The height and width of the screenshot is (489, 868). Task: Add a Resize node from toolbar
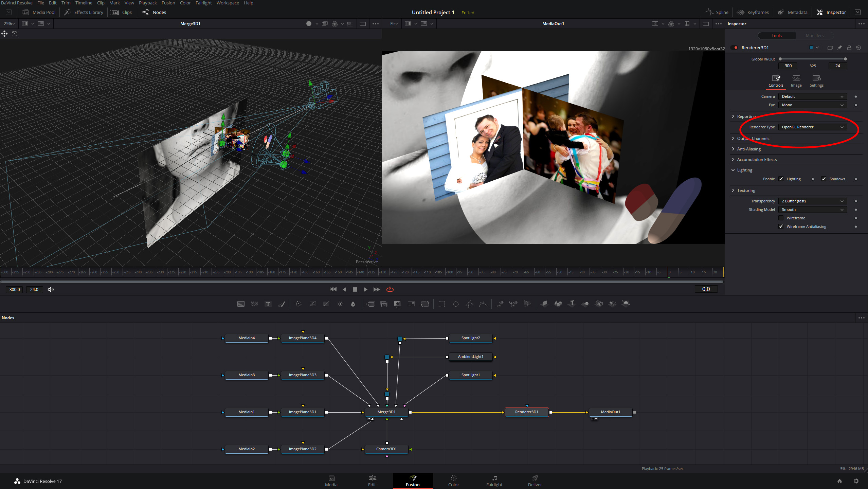click(411, 304)
